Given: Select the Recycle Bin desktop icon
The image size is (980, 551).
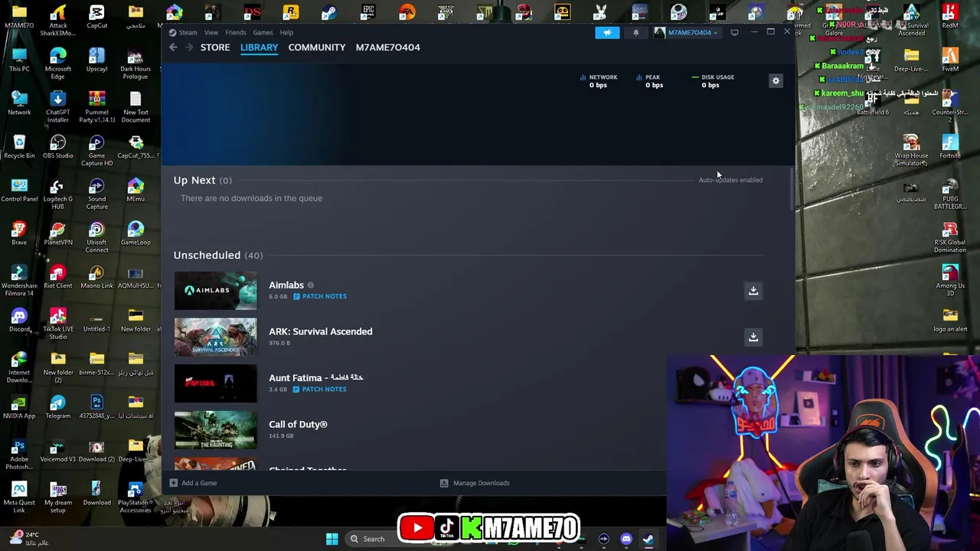Looking at the screenshot, I should [x=19, y=147].
